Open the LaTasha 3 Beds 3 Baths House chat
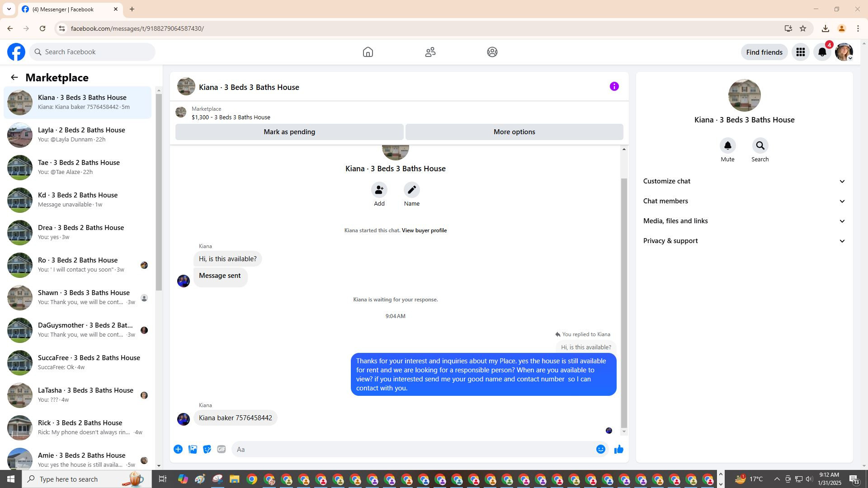Viewport: 868px width, 488px height. pos(78,395)
